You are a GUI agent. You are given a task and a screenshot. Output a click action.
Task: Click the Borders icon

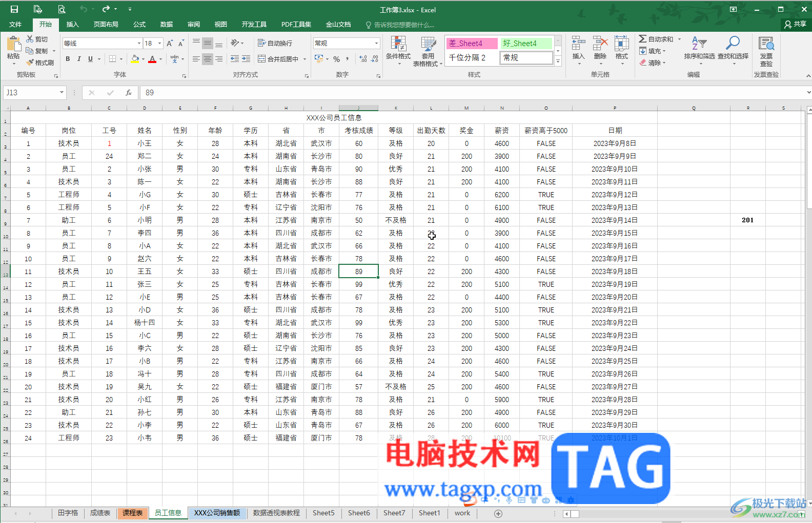click(113, 59)
